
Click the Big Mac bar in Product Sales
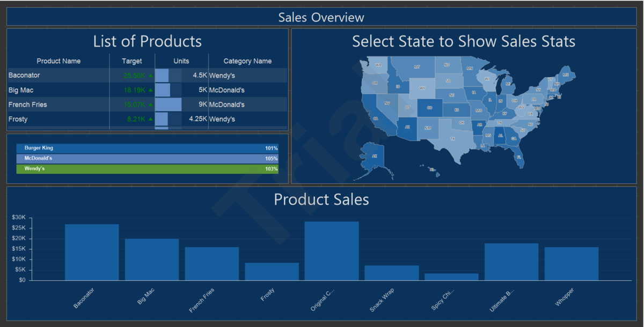(x=152, y=259)
